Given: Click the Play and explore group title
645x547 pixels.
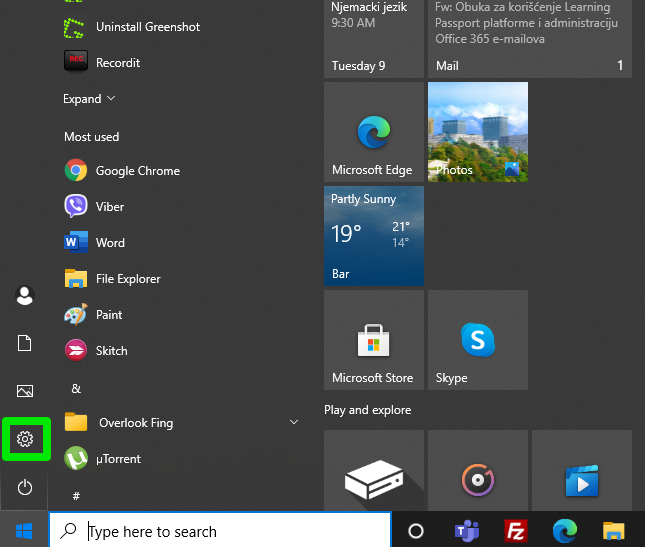Looking at the screenshot, I should pyautogui.click(x=367, y=410).
